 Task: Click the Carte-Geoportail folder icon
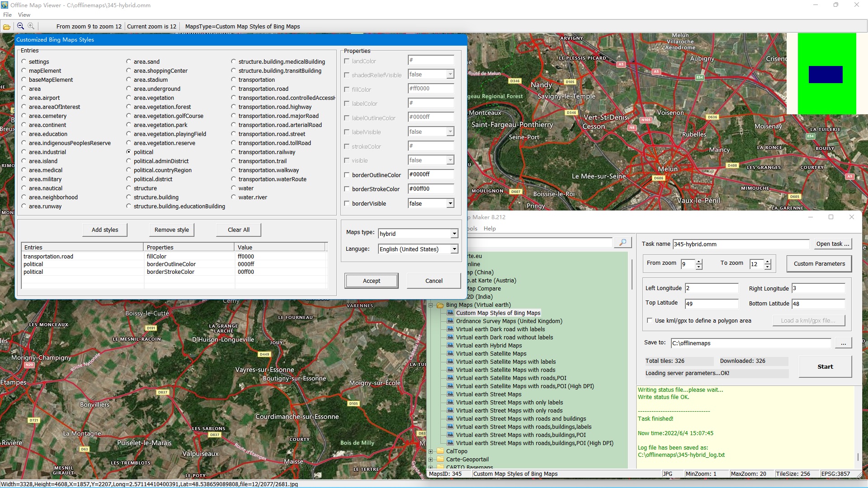(440, 460)
